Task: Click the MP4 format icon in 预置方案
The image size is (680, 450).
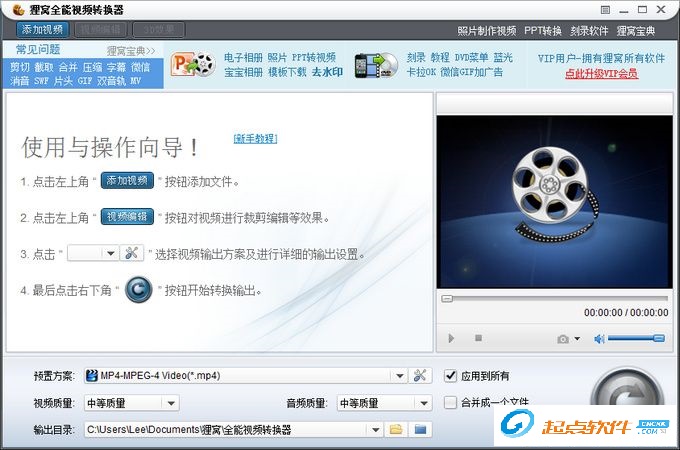Action: coord(92,375)
